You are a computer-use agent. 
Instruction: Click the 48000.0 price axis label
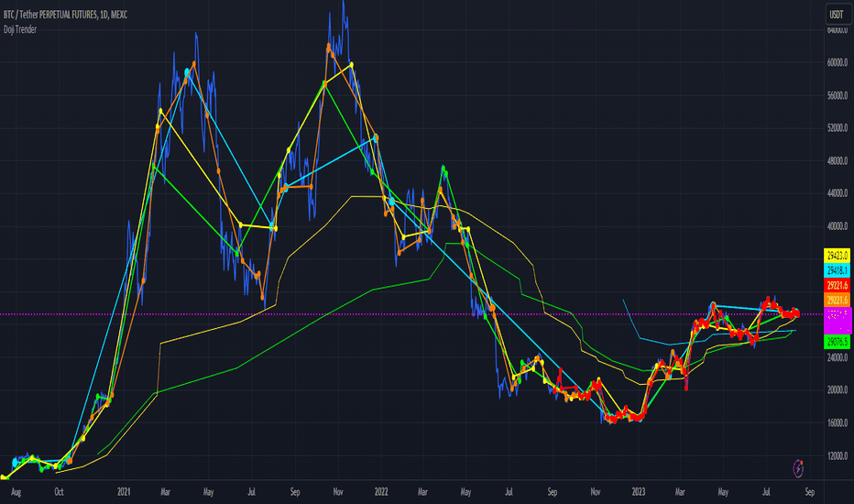[x=838, y=160]
